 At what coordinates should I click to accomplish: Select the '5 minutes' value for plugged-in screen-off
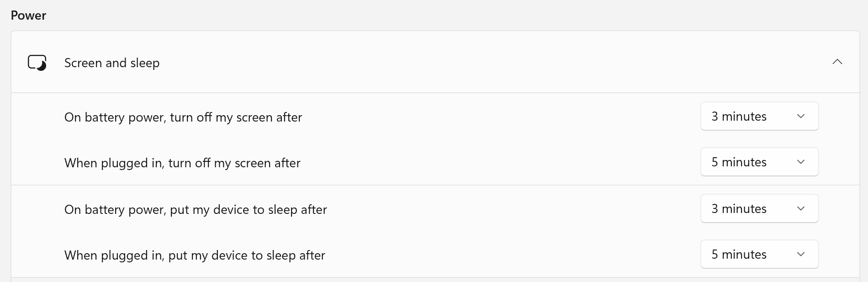(739, 162)
